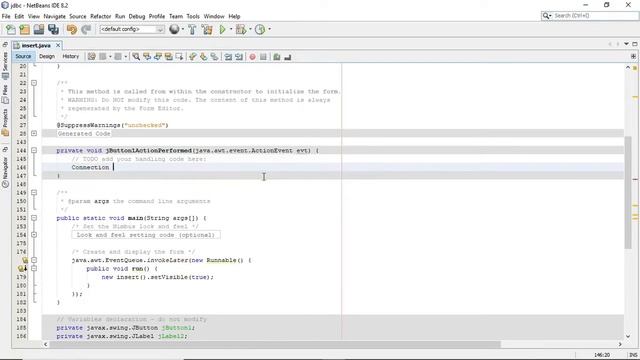Click the Uncomment code icon
This screenshot has height=360, width=640.
coord(288,57)
